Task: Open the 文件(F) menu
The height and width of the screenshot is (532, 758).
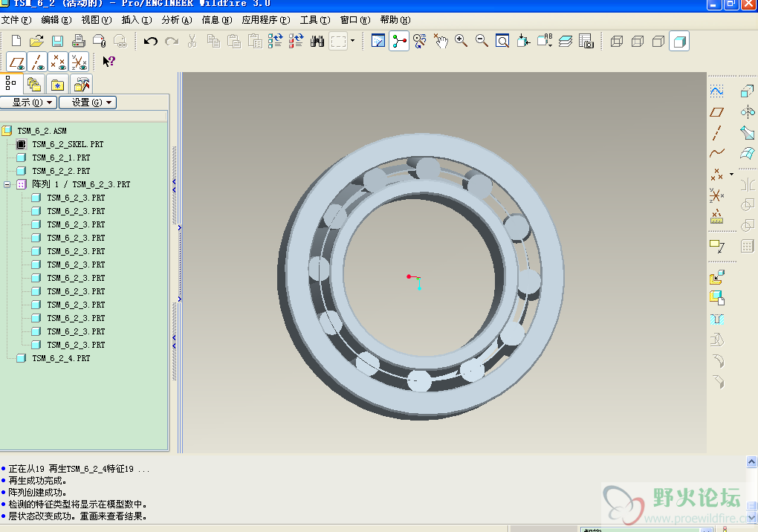Action: coord(16,20)
